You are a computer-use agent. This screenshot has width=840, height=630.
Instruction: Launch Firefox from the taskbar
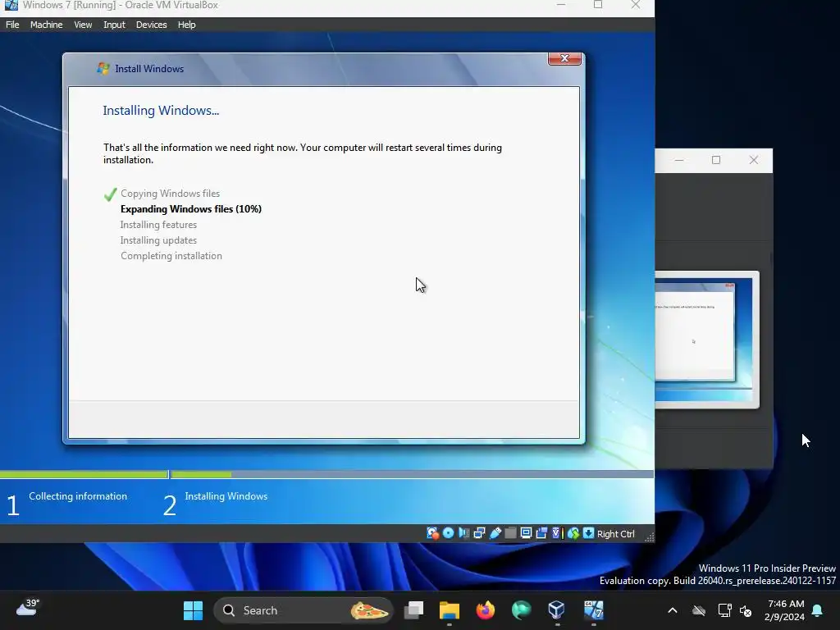click(486, 610)
